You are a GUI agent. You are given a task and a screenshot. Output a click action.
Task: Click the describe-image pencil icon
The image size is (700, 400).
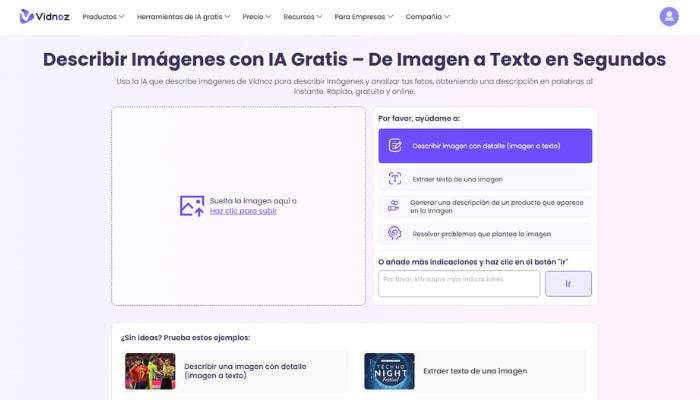point(395,146)
